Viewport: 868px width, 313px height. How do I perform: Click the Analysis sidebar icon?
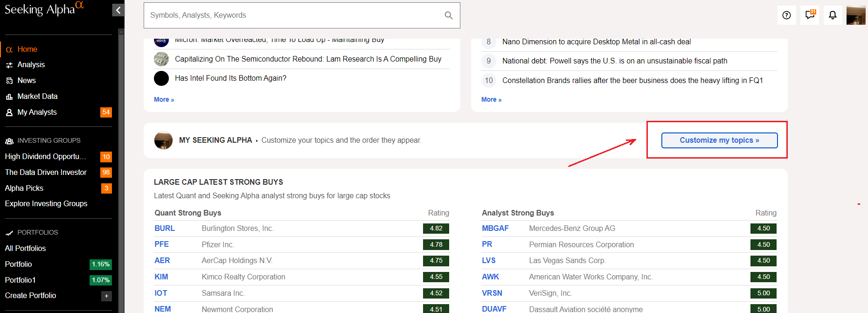point(9,65)
